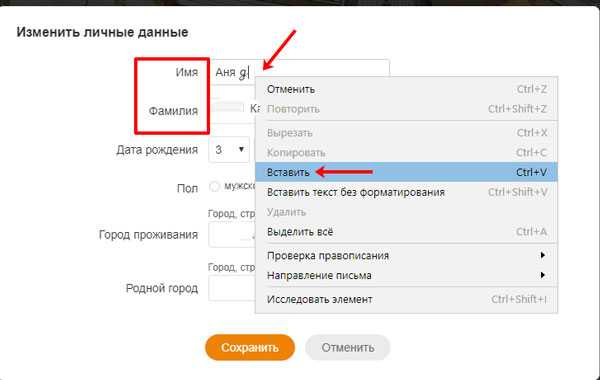The image size is (600, 380).
Task: Open the birth day dropdown showing 3
Action: 229,150
